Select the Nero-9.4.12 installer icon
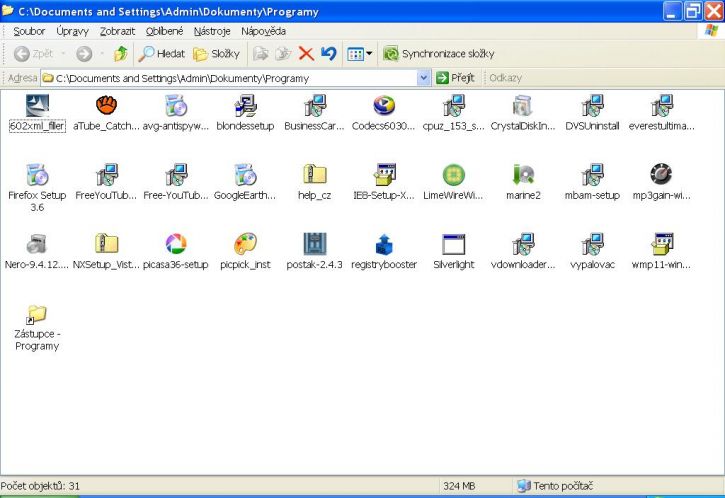The width and height of the screenshot is (725, 498). point(37,244)
